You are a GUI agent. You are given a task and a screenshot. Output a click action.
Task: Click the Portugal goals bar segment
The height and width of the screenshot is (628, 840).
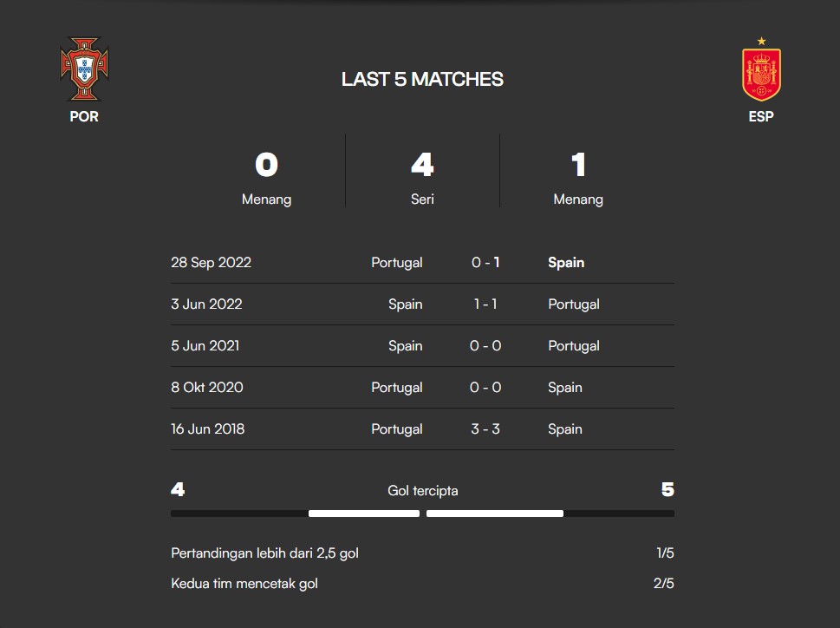coord(364,514)
